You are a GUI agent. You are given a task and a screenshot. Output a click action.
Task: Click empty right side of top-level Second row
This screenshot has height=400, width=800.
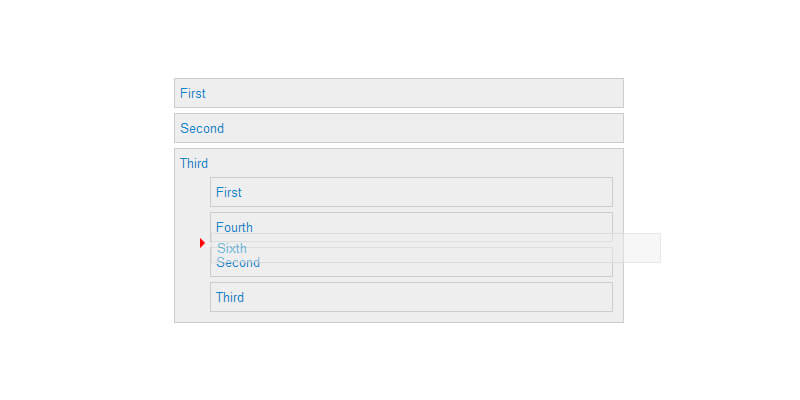pyautogui.click(x=560, y=128)
